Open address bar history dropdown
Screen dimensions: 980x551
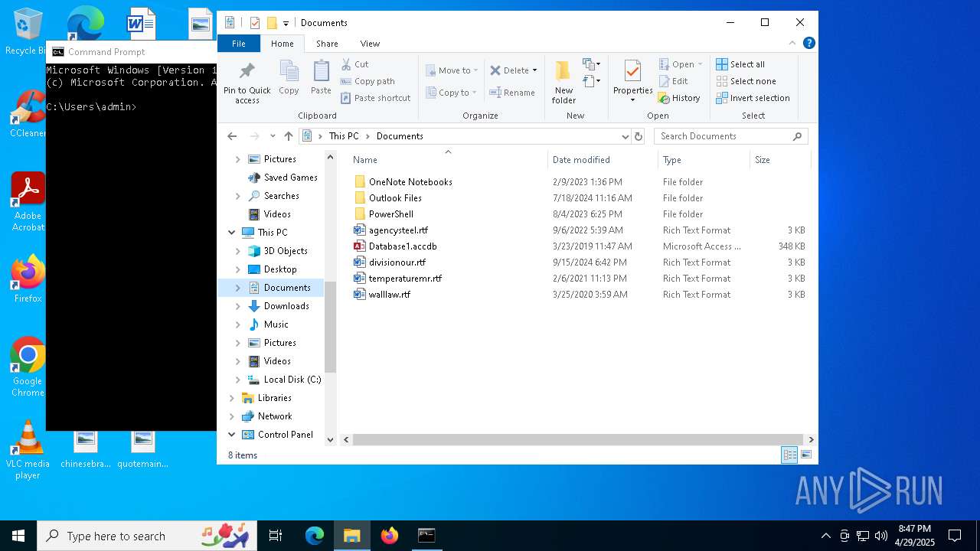(x=626, y=136)
